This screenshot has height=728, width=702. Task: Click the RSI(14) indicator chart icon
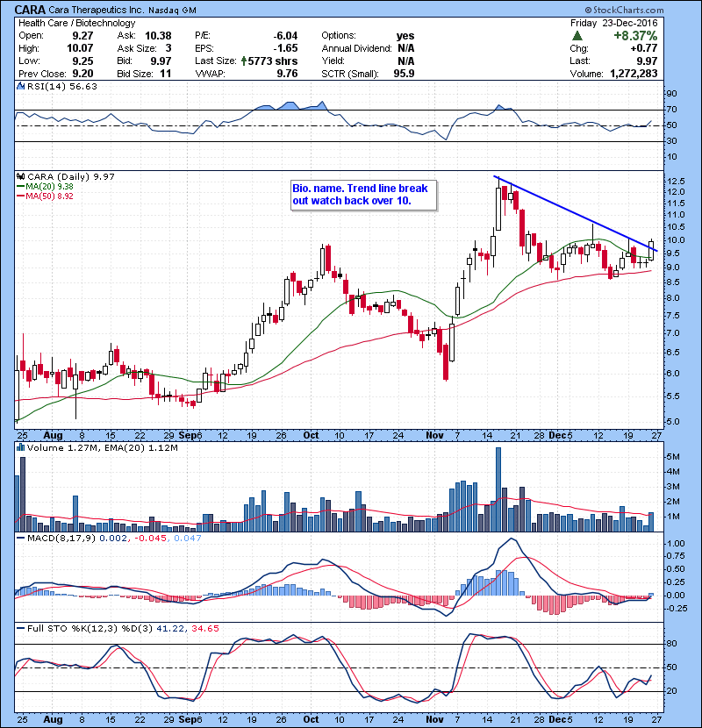tap(21, 86)
